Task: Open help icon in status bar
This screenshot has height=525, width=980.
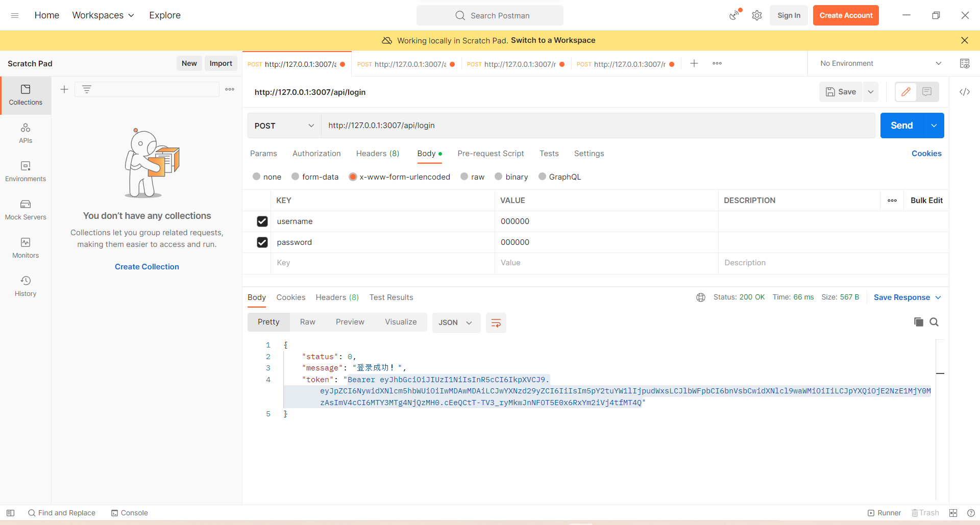Action: point(971,513)
